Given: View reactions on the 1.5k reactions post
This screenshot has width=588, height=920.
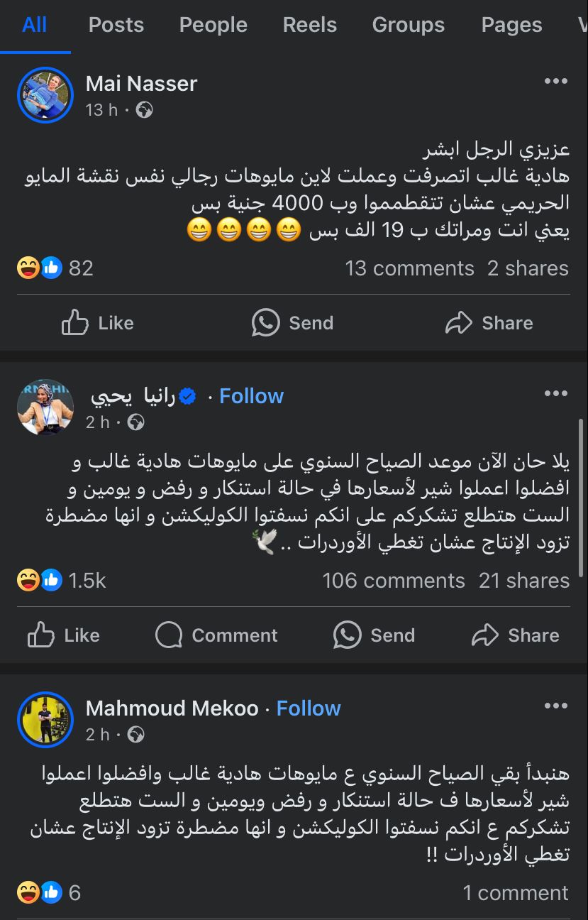Looking at the screenshot, I should click(62, 581).
